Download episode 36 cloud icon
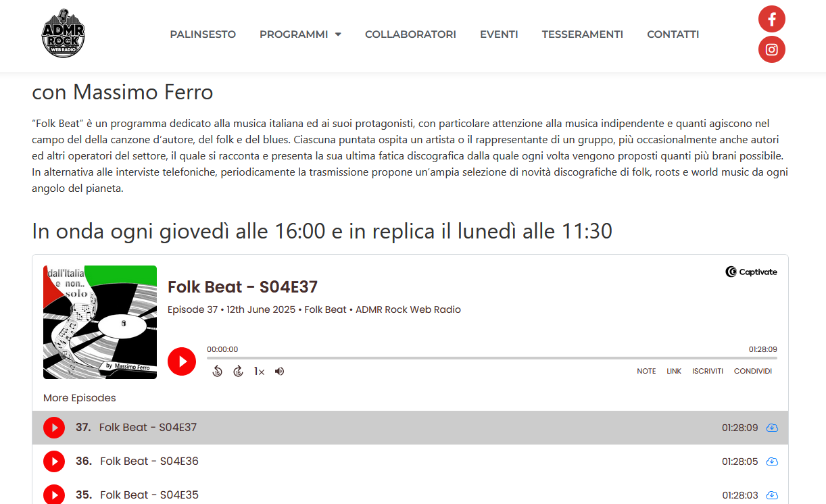The height and width of the screenshot is (504, 826). (x=772, y=461)
